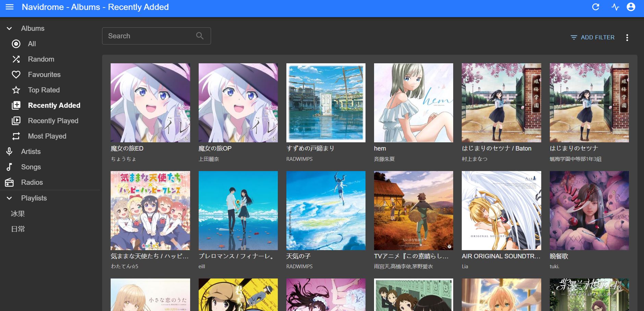This screenshot has height=311, width=644.
Task: Focus the album Search field
Action: (156, 36)
